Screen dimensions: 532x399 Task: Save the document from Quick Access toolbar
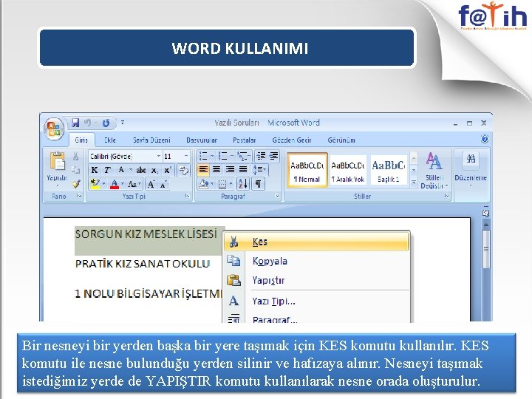[75, 123]
